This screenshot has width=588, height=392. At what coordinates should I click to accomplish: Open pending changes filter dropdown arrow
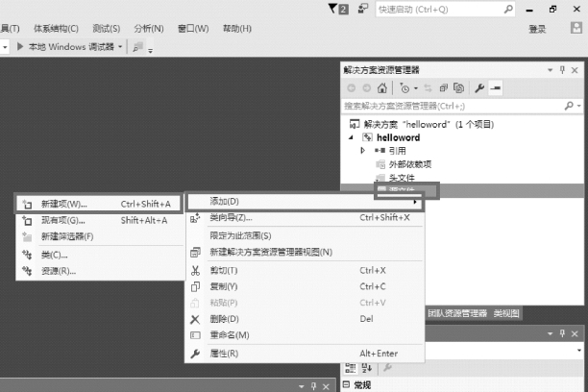pyautogui.click(x=415, y=88)
